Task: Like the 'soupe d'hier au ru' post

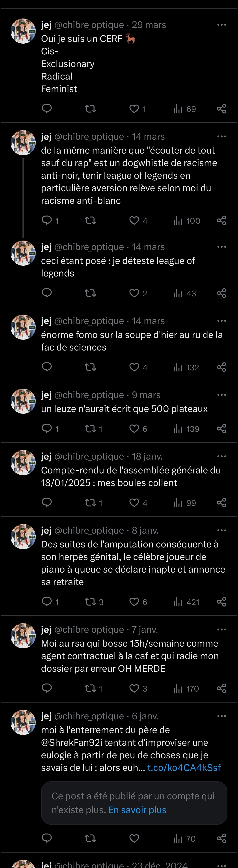Action: 134,367
